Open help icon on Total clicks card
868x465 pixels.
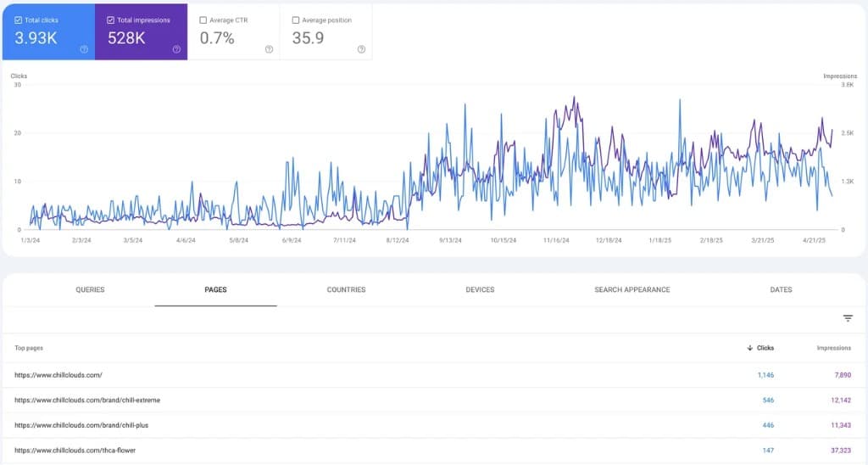pyautogui.click(x=84, y=49)
